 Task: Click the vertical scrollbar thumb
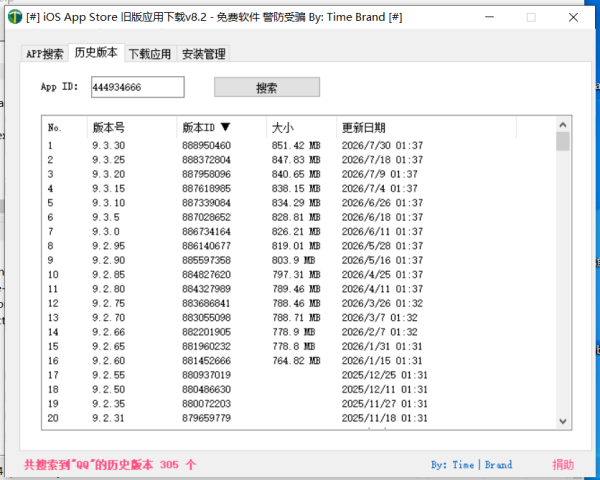coord(562,141)
